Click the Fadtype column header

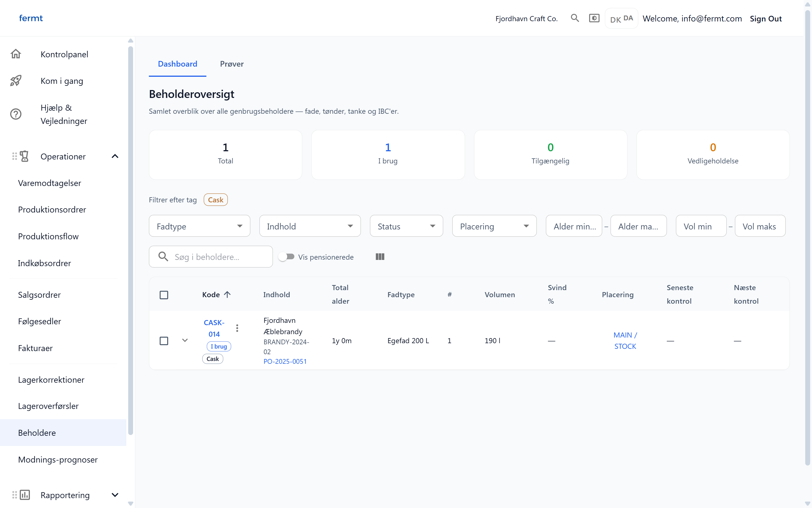[x=401, y=295]
